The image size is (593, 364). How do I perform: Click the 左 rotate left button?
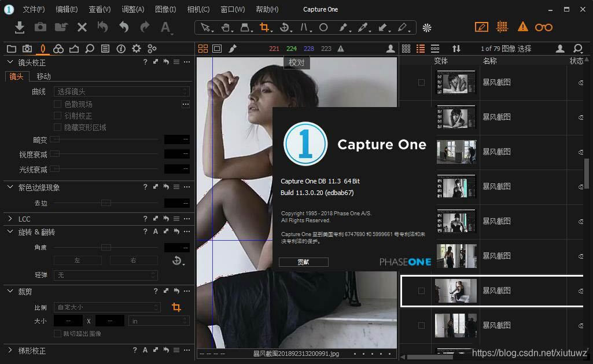78,260
